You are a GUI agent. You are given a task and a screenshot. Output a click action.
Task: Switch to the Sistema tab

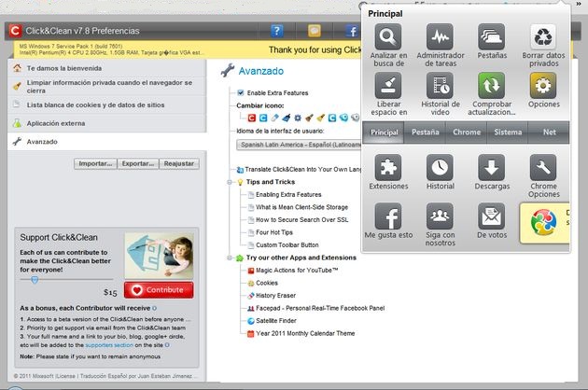point(508,132)
